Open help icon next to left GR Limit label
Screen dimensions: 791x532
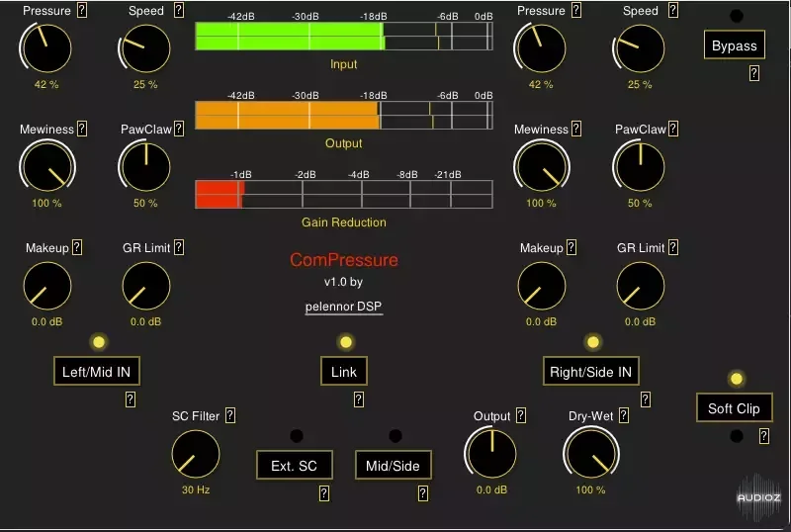(x=179, y=247)
